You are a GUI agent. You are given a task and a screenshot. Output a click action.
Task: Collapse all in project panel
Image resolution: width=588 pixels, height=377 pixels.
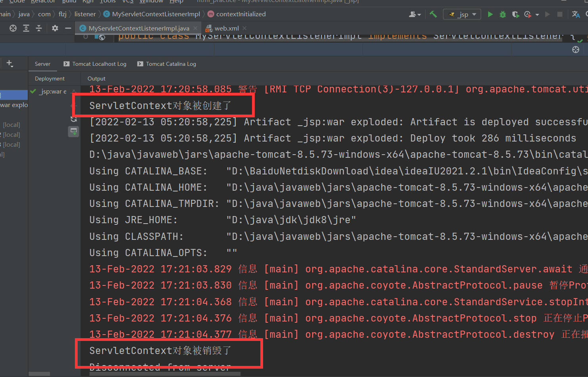coord(39,28)
